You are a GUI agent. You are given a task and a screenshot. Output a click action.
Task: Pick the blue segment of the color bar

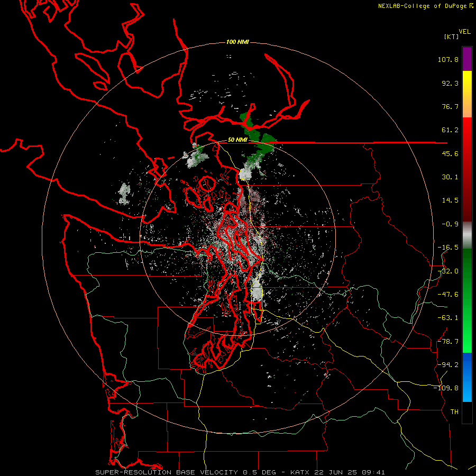coord(467,377)
